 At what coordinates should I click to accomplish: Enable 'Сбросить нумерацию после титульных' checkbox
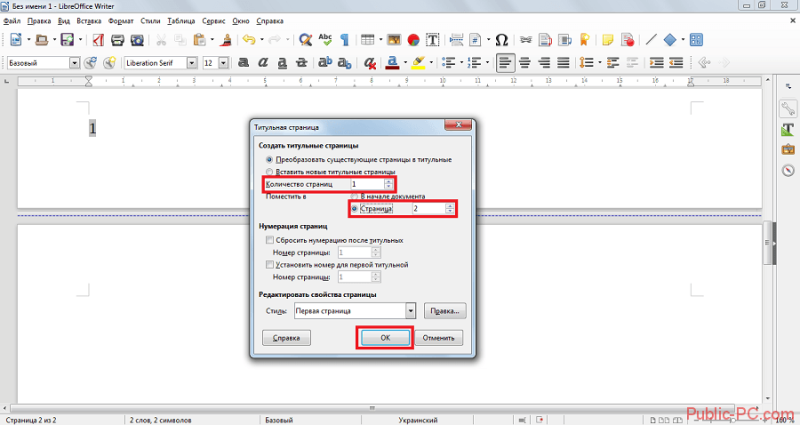(x=269, y=240)
